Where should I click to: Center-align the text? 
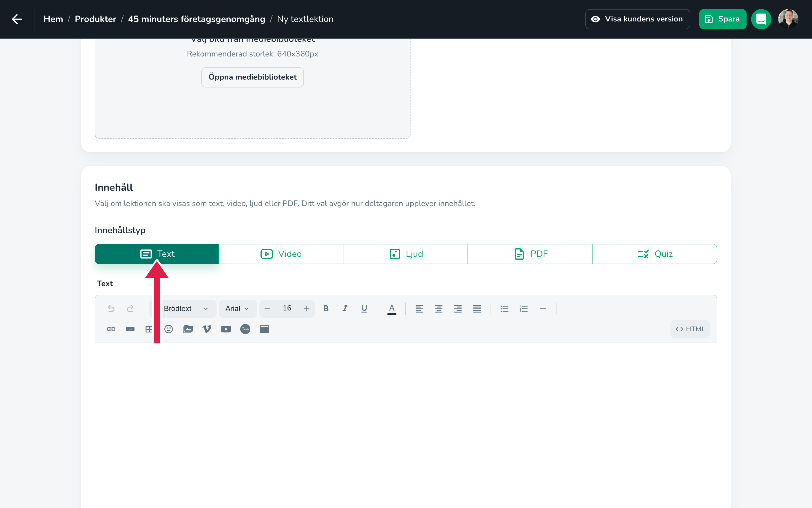point(438,308)
